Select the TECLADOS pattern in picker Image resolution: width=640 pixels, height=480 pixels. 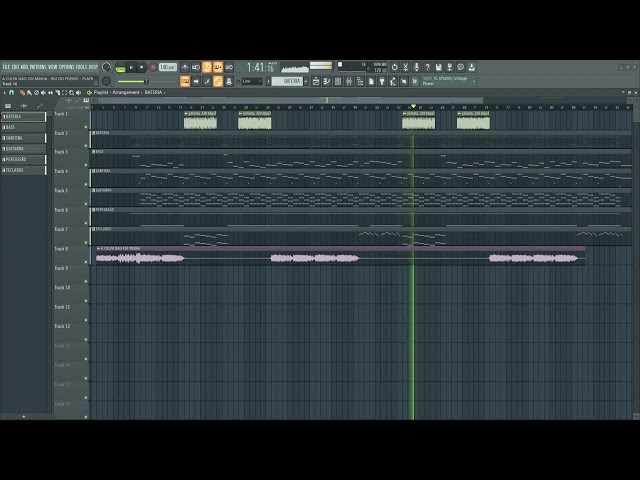(x=24, y=170)
